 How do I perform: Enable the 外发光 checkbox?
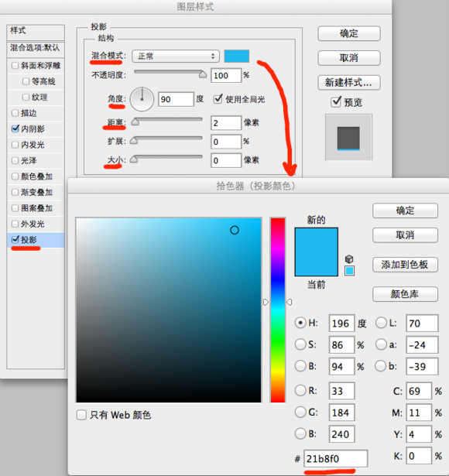coord(15,224)
